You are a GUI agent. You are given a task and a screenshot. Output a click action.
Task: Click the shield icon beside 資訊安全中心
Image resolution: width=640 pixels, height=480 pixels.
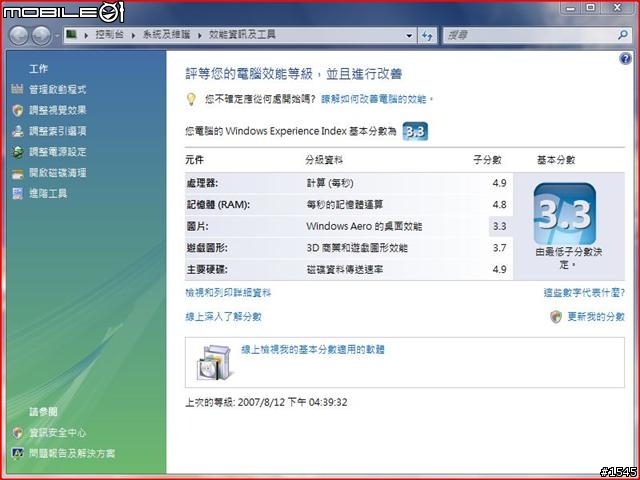point(17,433)
